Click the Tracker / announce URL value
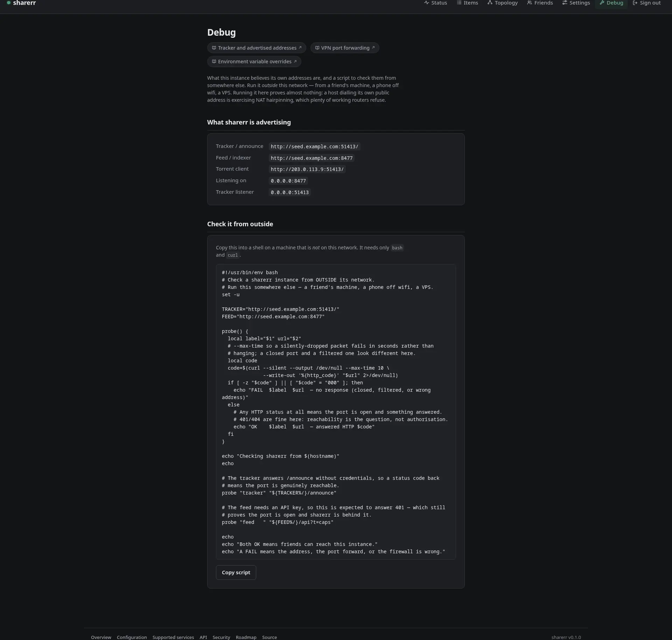 [x=314, y=147]
